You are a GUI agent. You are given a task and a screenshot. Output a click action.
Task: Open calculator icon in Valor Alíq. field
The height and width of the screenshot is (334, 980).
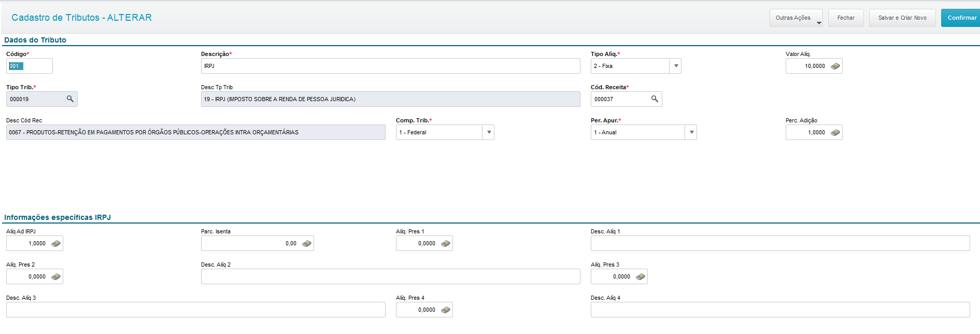coord(835,66)
